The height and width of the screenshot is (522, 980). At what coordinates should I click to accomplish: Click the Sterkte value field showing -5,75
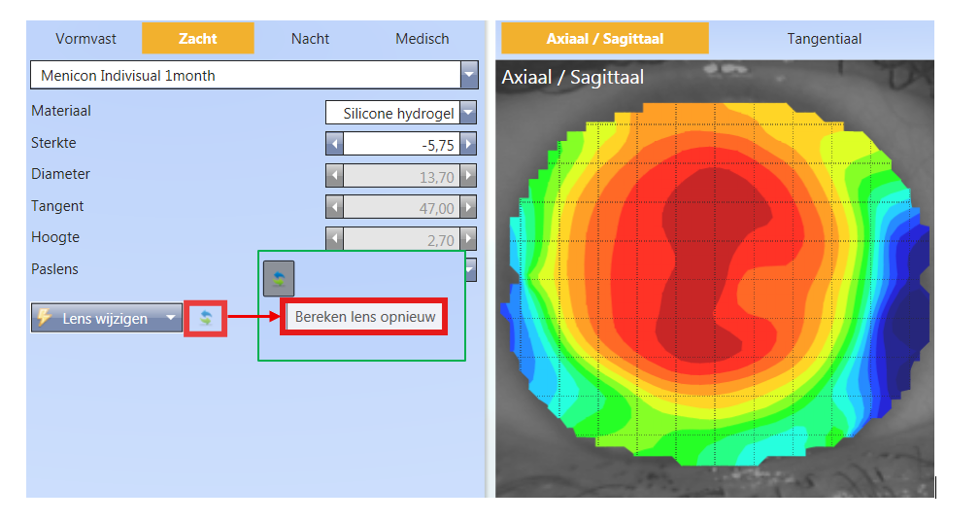click(400, 144)
